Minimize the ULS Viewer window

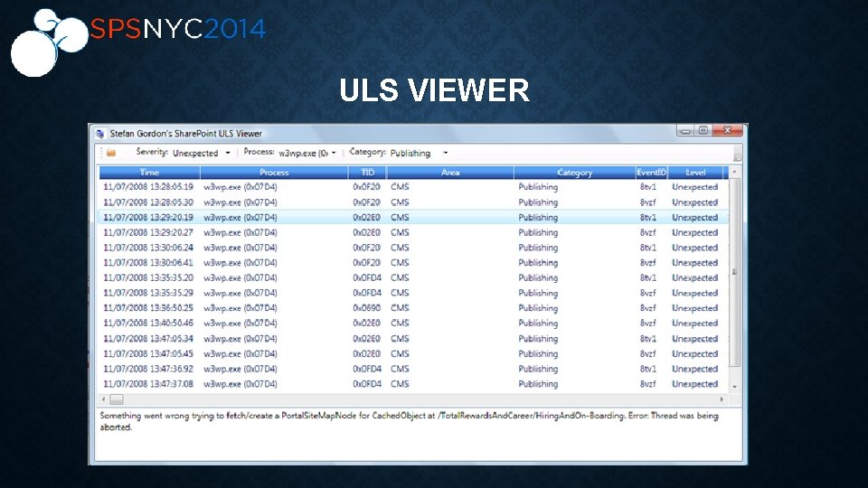coord(686,130)
